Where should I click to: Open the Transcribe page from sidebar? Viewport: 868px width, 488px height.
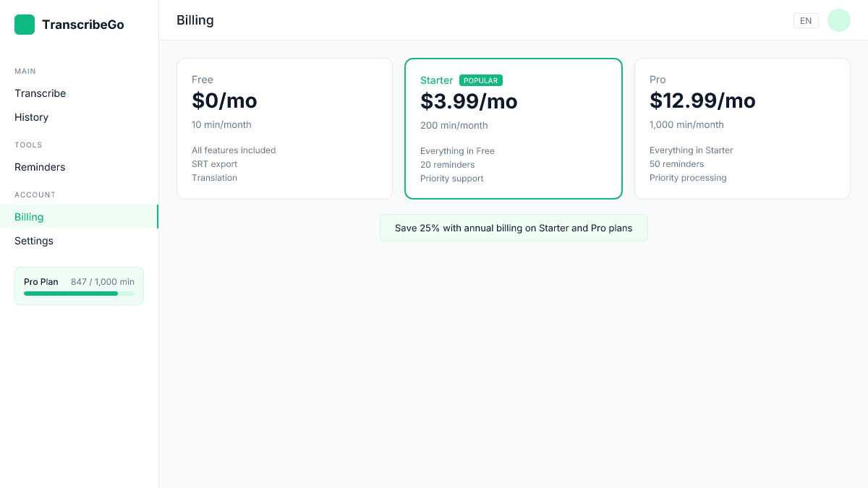(40, 93)
